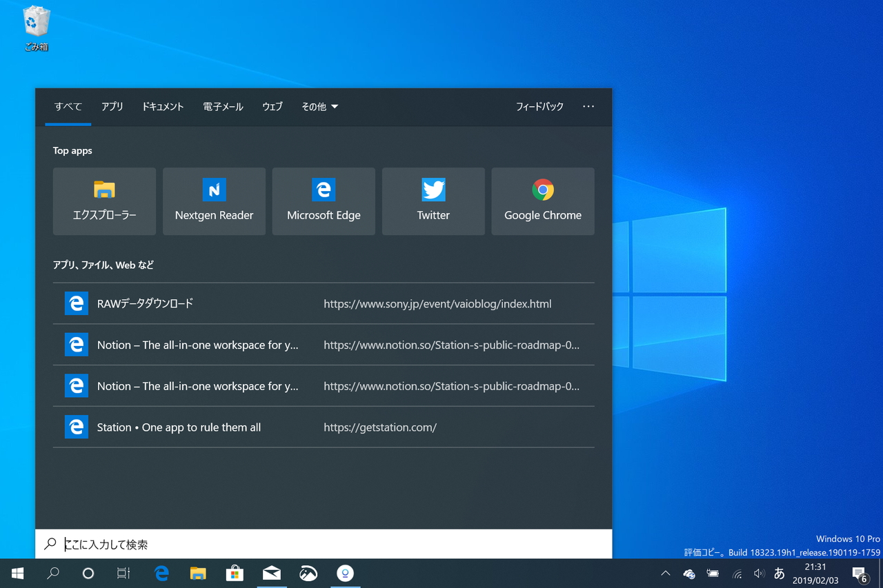Click the taskbar search magnifier button
Image resolution: width=883 pixels, height=588 pixels.
(x=53, y=574)
